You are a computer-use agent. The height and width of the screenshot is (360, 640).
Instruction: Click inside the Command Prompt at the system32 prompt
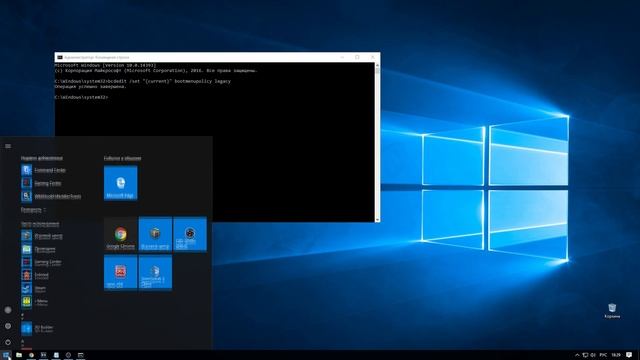(x=82, y=97)
